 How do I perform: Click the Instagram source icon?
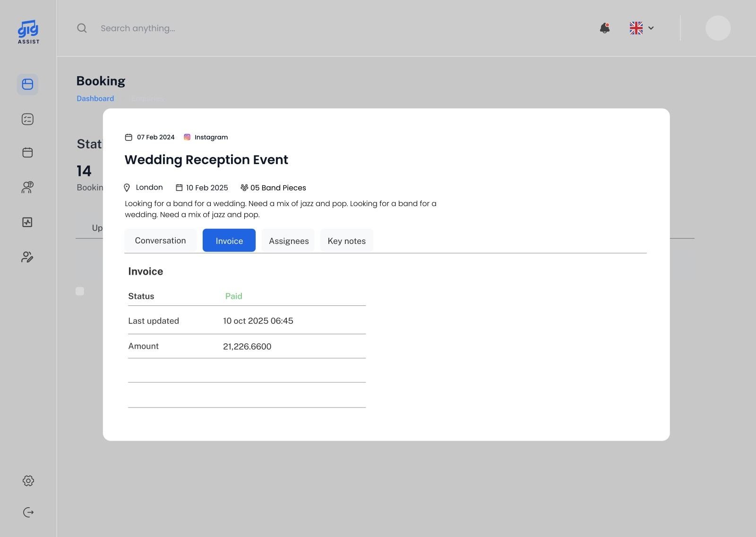pyautogui.click(x=187, y=137)
